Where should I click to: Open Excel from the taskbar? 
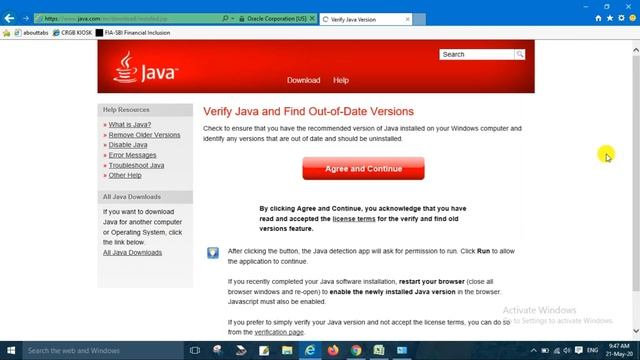[379, 351]
